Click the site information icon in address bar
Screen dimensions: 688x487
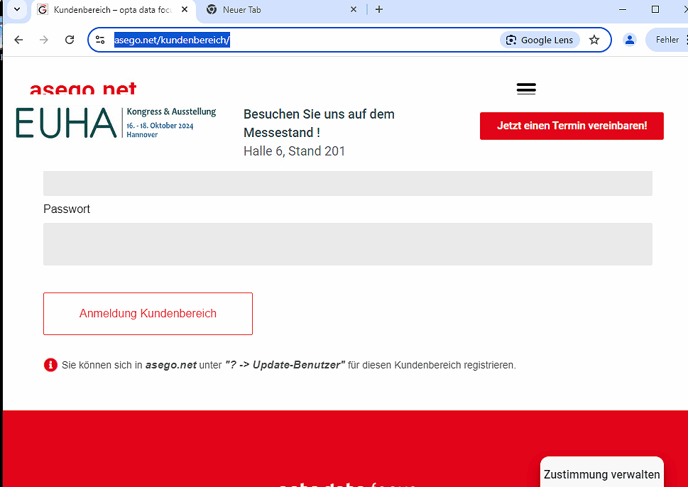100,40
